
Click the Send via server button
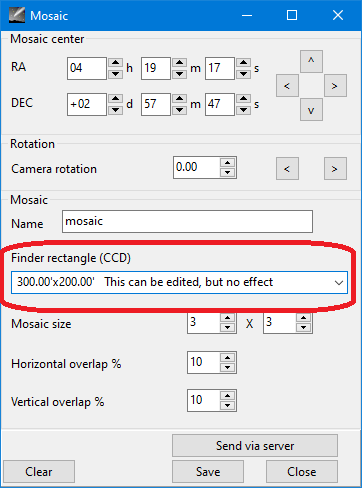coord(255,446)
